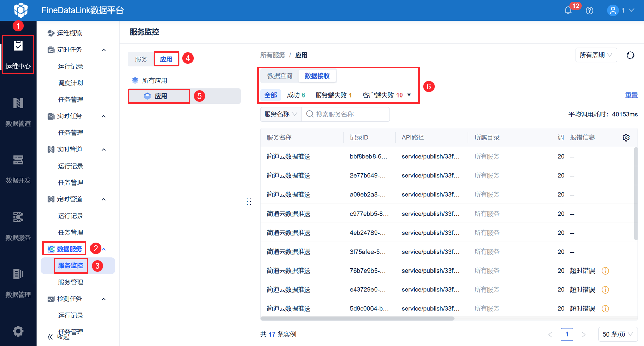Click the info icon in the e43729e0 row

[x=605, y=290]
